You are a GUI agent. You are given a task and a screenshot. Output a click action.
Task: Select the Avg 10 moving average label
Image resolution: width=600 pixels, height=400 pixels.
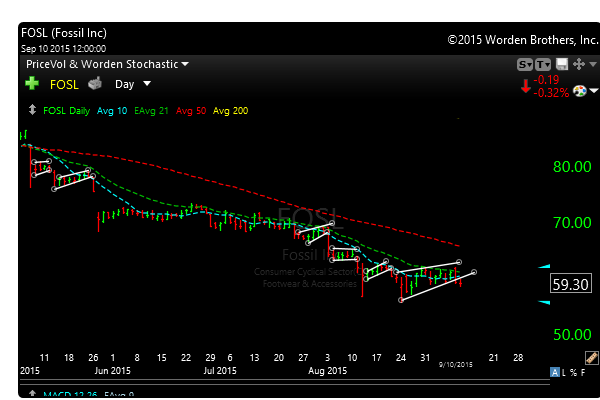pyautogui.click(x=112, y=111)
